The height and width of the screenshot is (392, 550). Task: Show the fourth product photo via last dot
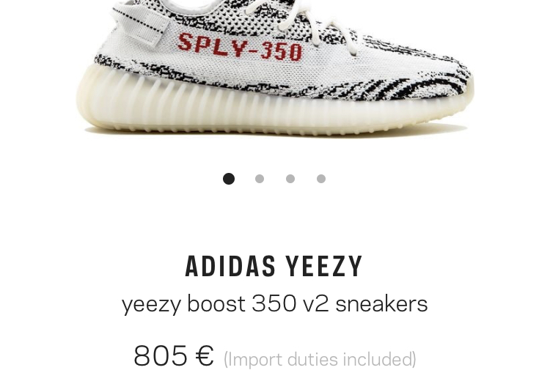pyautogui.click(x=321, y=179)
